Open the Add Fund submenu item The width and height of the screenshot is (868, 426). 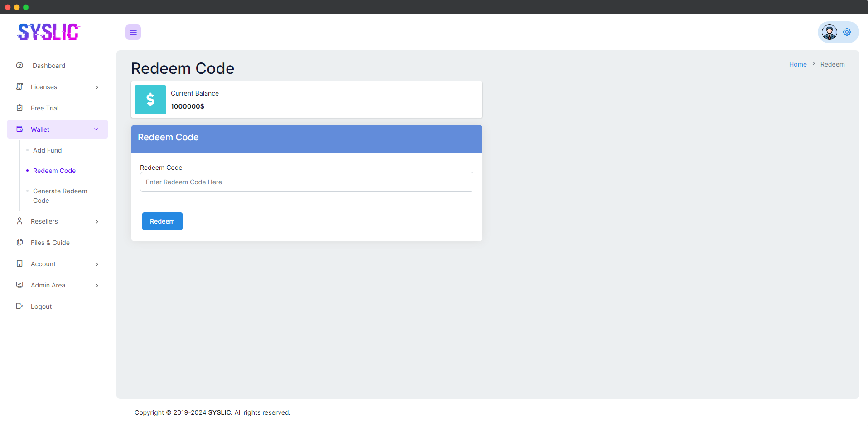click(x=47, y=150)
